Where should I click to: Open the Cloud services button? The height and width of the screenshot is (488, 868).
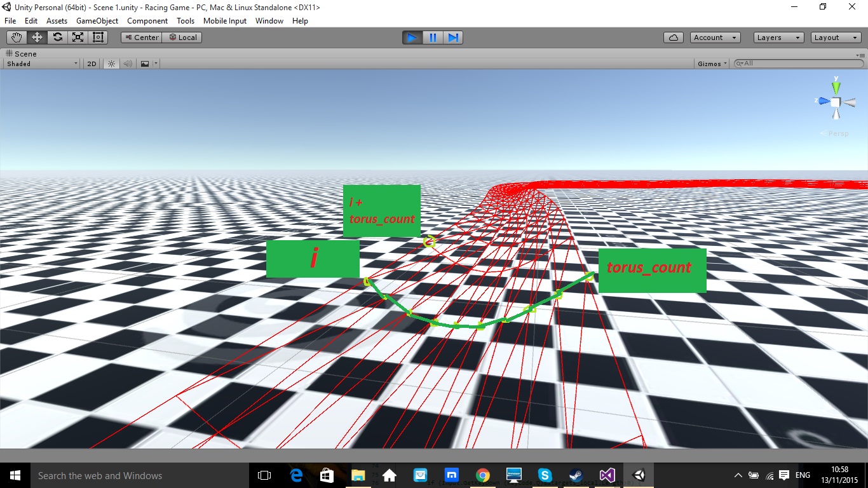673,37
